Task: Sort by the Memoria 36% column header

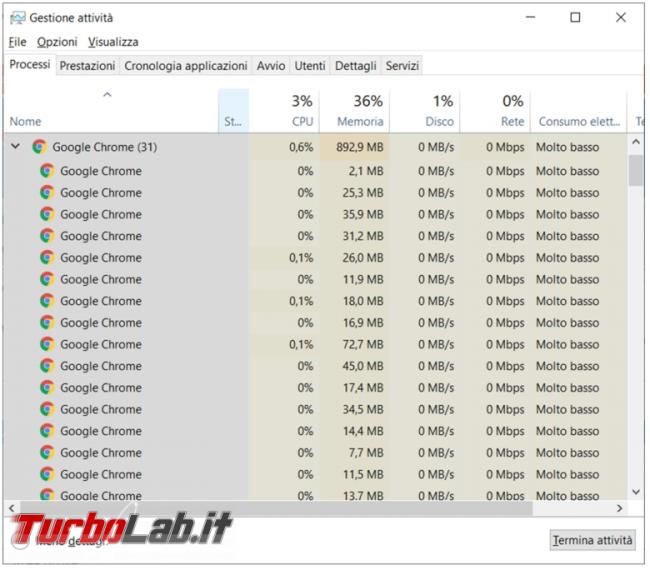Action: 354,111
